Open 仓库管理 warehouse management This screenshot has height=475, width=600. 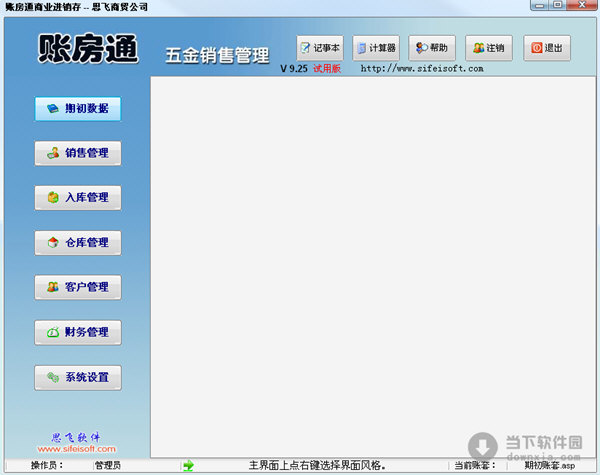pos(78,243)
